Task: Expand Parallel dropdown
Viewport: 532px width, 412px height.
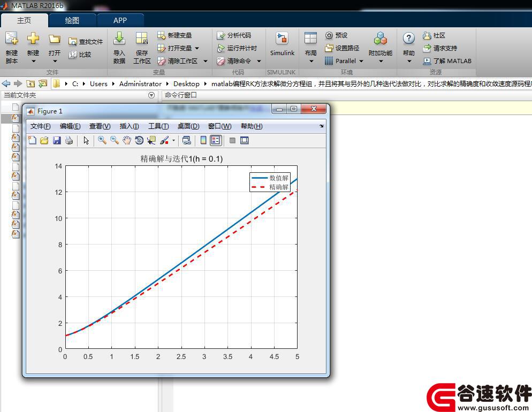Action: 361,61
